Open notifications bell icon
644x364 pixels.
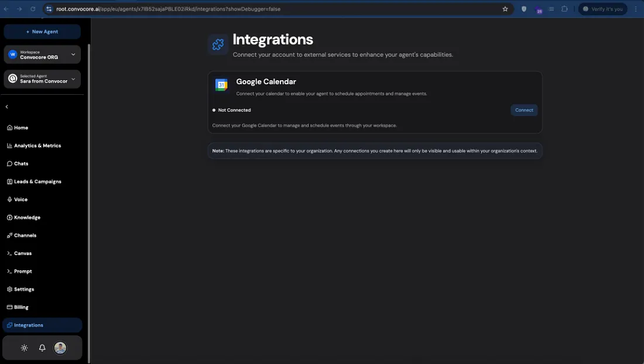pos(42,348)
